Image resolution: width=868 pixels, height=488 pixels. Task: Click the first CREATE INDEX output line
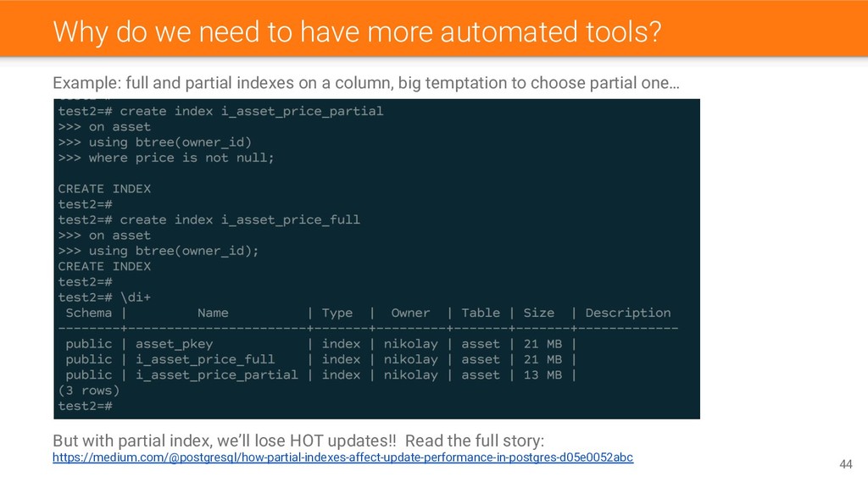point(104,189)
